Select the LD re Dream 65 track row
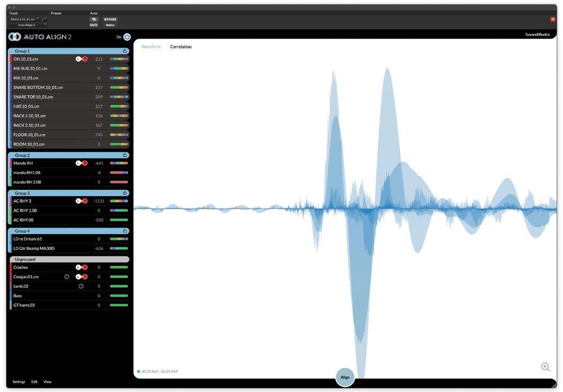 (69, 239)
